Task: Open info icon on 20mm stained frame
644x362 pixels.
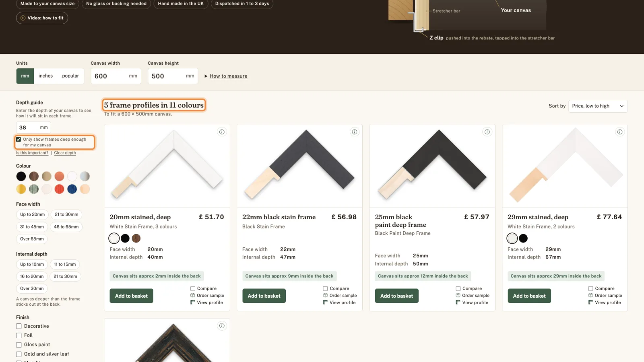Action: (x=222, y=132)
